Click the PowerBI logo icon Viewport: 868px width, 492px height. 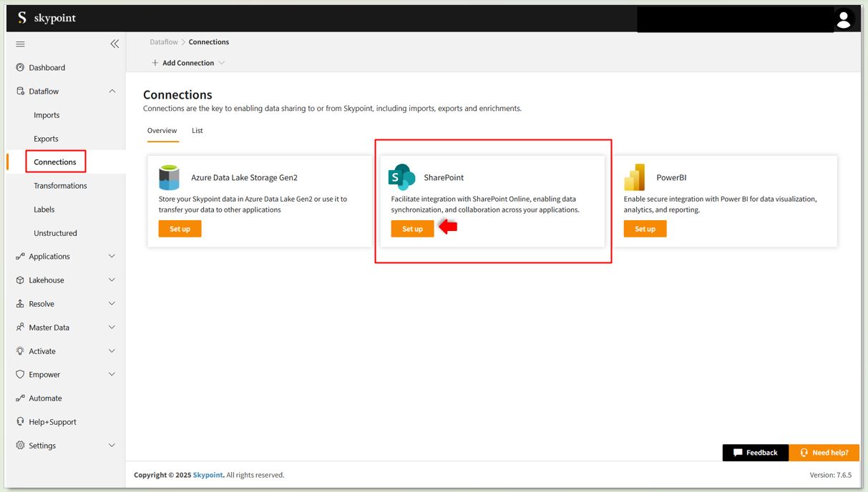pyautogui.click(x=635, y=177)
